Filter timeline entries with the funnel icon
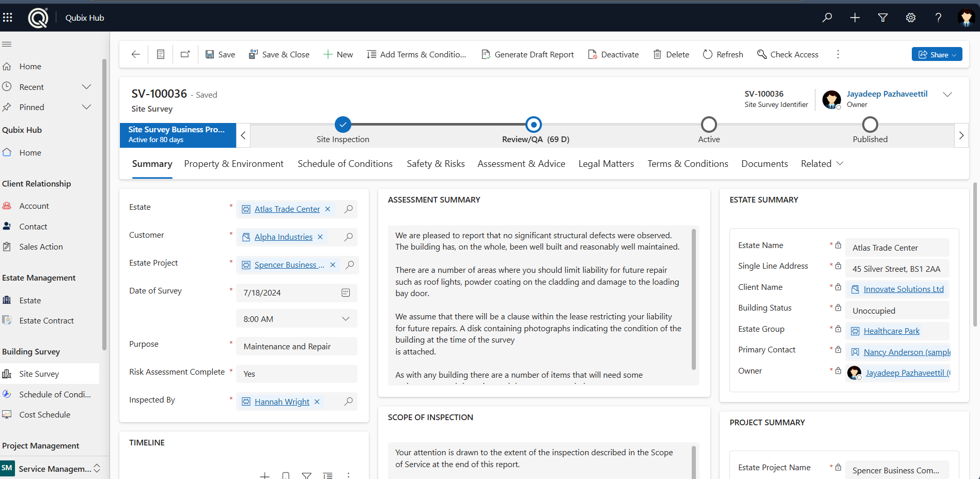Image resolution: width=980 pixels, height=479 pixels. [x=306, y=475]
